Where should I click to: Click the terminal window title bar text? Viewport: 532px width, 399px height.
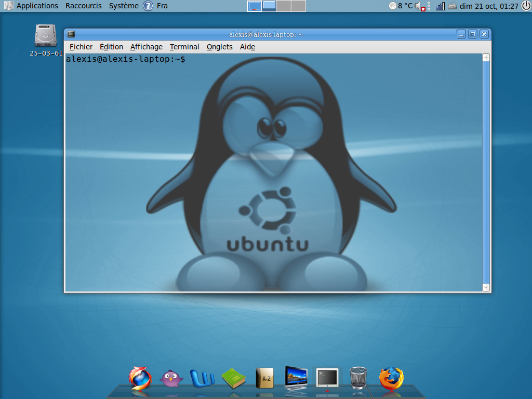pos(266,35)
